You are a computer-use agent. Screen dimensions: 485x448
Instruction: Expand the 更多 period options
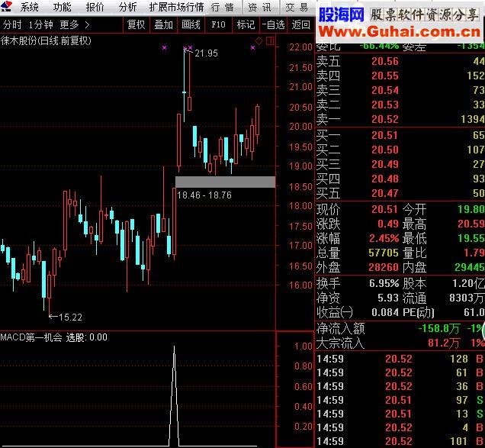click(x=69, y=24)
